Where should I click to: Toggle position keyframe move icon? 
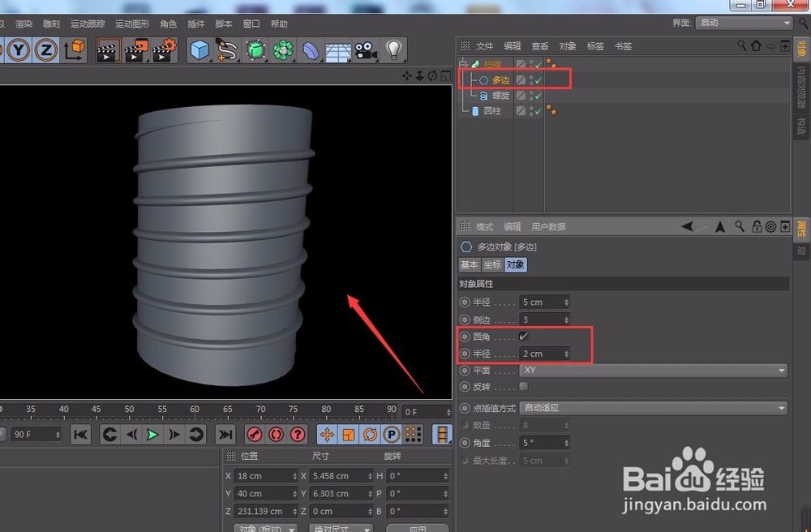pyautogui.click(x=327, y=435)
